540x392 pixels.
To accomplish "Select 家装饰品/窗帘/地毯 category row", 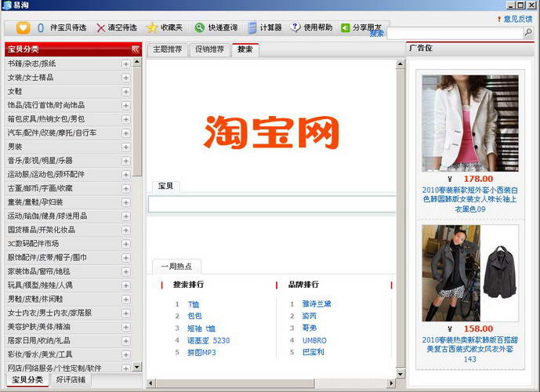I will 68,271.
